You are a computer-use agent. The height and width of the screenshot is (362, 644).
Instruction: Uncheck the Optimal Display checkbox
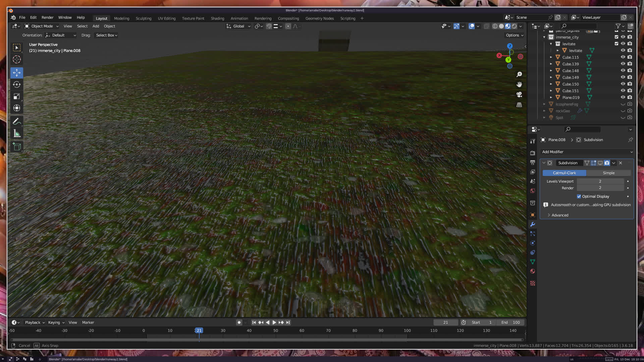[x=579, y=196]
